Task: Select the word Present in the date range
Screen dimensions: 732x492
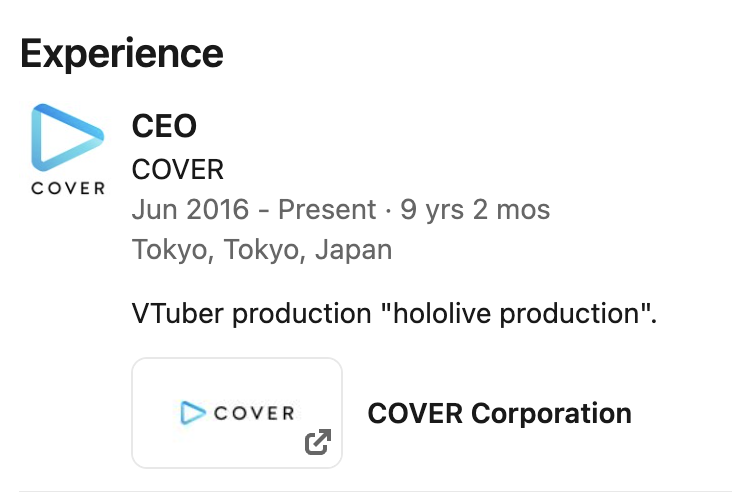Action: tap(327, 209)
